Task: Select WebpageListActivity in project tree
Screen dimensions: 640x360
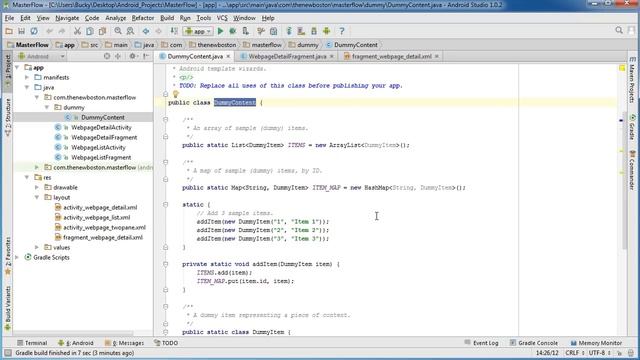Action: (98, 147)
